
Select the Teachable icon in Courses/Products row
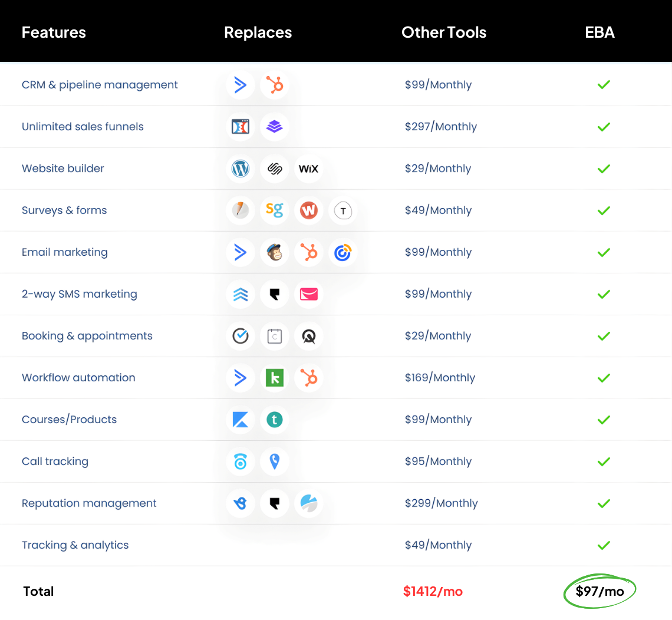274,420
